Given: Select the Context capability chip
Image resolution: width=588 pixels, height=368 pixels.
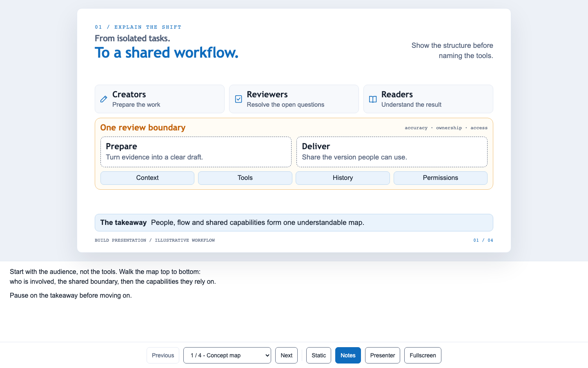Looking at the screenshot, I should [x=147, y=178].
